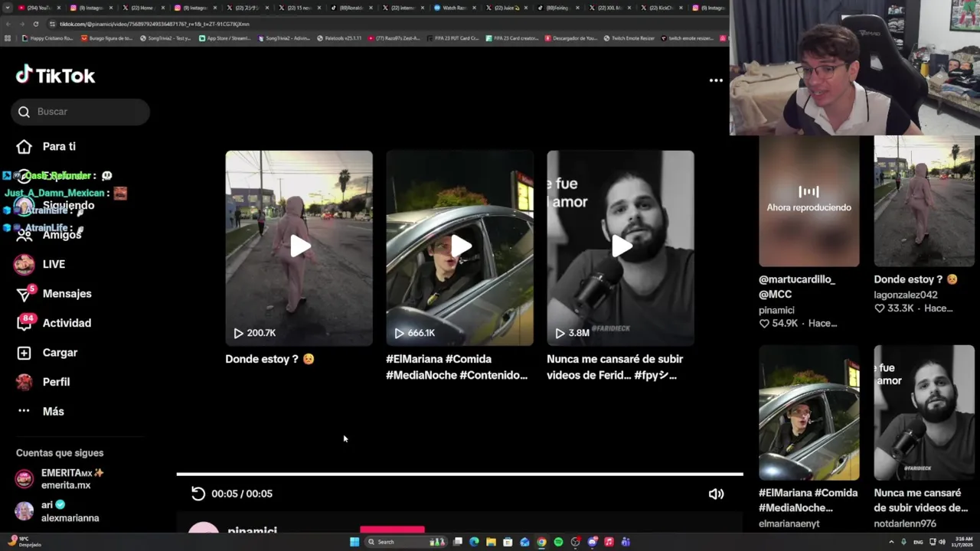980x551 pixels.
Task: Click the #ElMariana #Comida caption in center
Action: (x=456, y=367)
